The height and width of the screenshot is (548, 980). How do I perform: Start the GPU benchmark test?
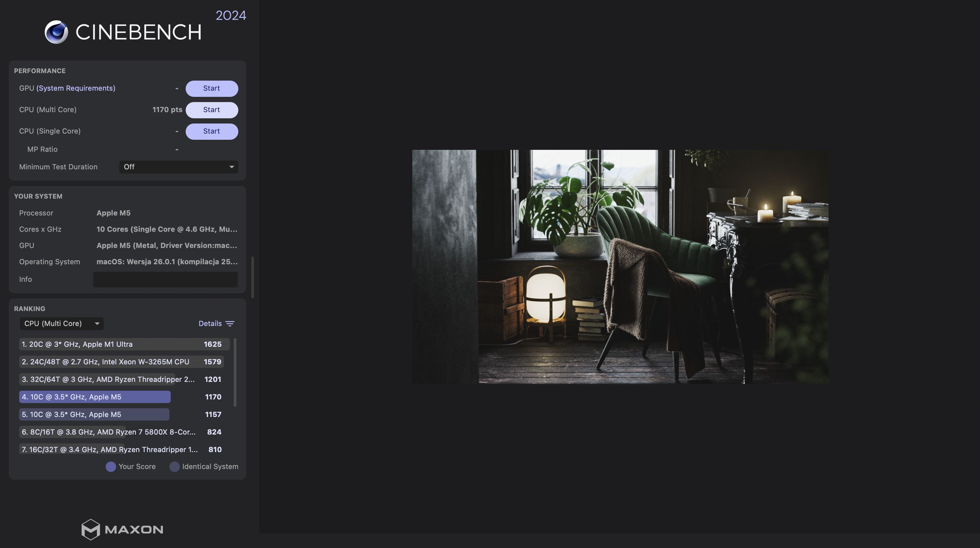[212, 88]
